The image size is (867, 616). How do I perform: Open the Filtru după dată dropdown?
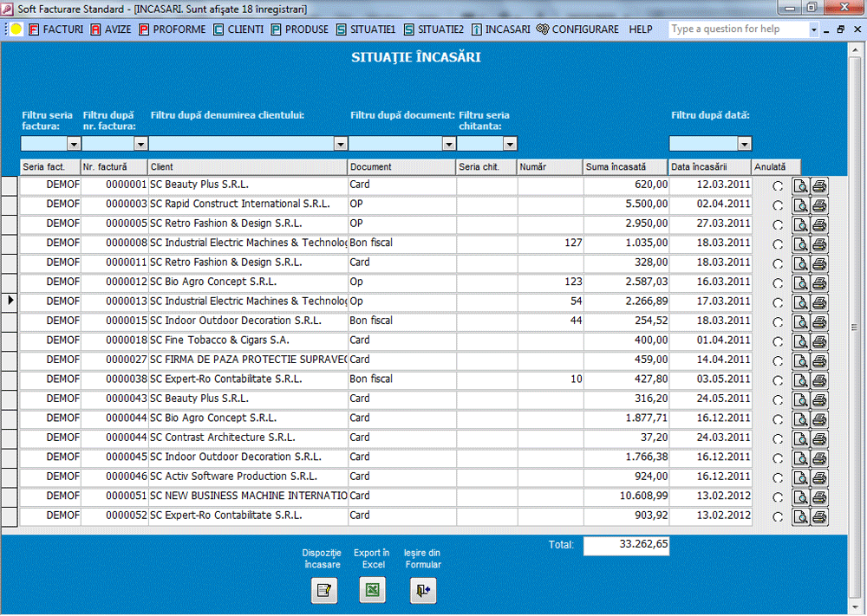coord(745,144)
